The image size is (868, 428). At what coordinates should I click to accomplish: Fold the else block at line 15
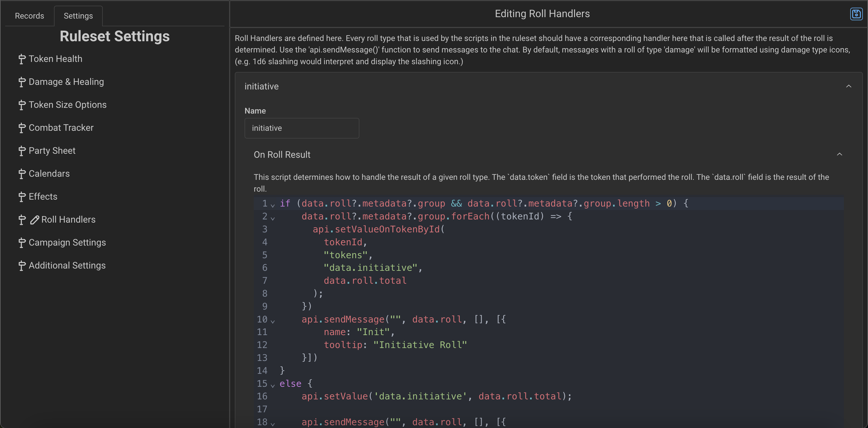[273, 386]
